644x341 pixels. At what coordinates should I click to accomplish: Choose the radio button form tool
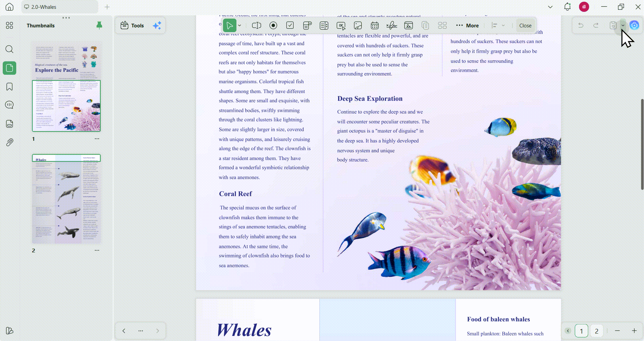click(x=273, y=25)
